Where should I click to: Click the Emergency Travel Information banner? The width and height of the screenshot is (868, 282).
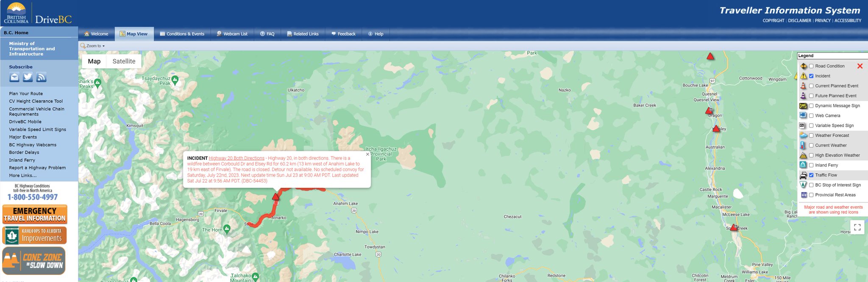click(35, 214)
